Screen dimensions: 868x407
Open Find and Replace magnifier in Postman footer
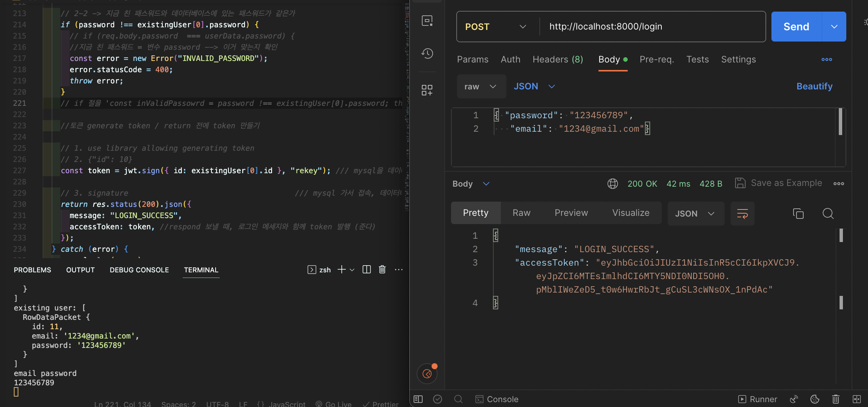click(x=458, y=399)
